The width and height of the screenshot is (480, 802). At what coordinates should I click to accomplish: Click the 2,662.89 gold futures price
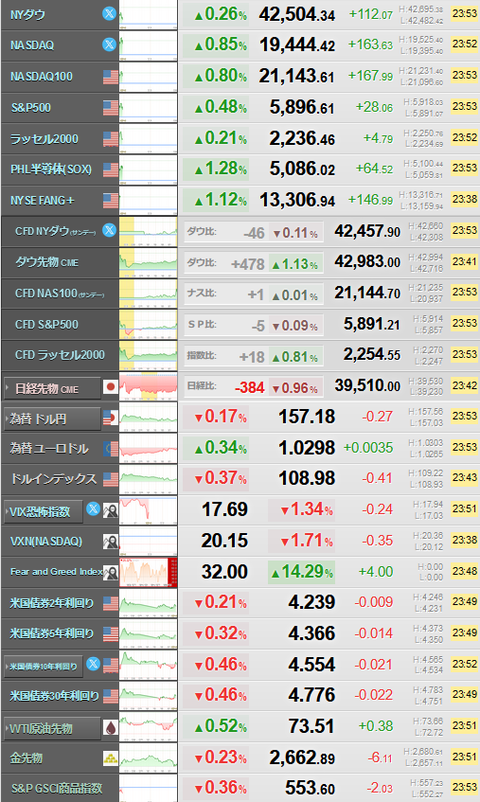pyautogui.click(x=302, y=758)
